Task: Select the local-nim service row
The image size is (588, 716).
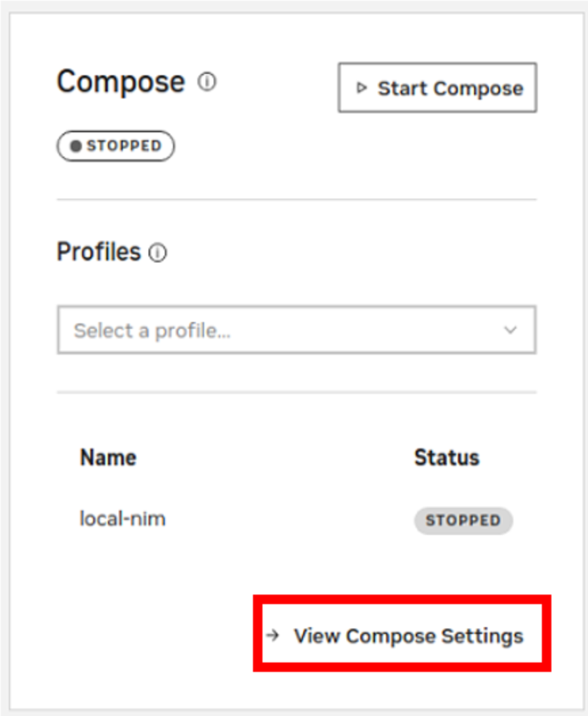Action: 123,520
